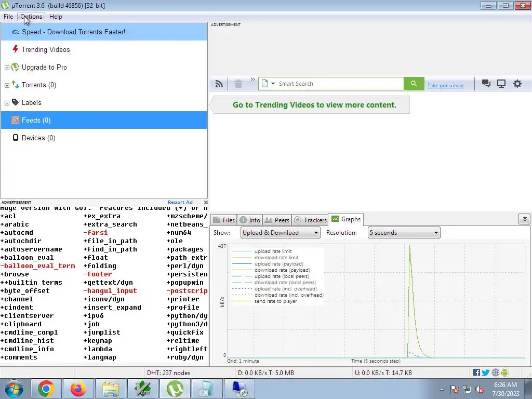532x399 pixels.
Task: Open the Resolution 5 seconds dropdown
Action: tap(404, 233)
